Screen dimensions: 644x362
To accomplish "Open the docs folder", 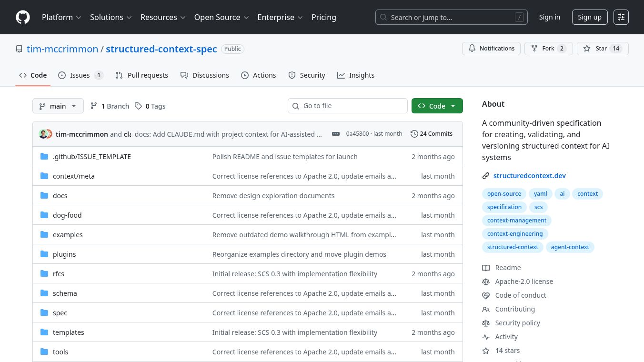I will [60, 196].
